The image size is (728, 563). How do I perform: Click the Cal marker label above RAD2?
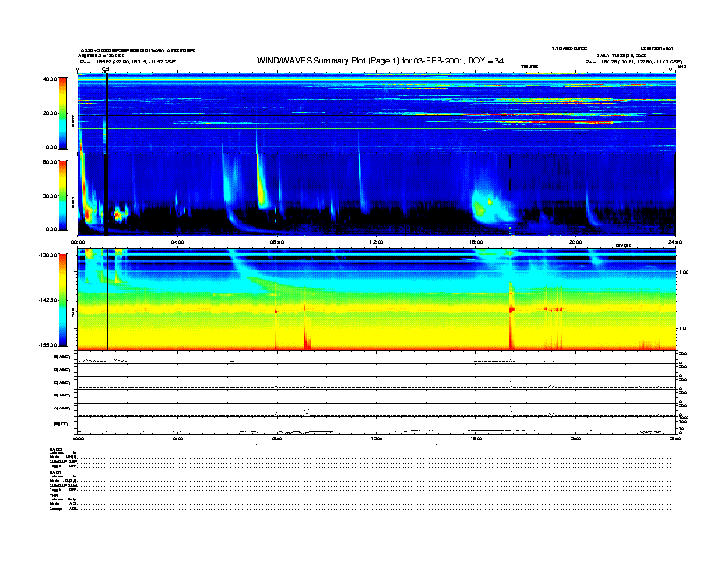(x=106, y=69)
